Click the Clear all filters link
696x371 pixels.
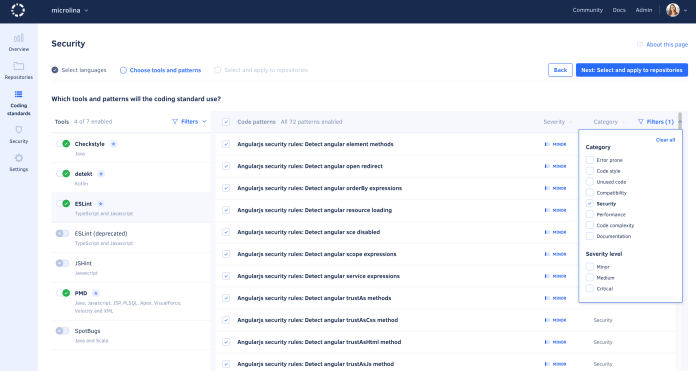coord(665,140)
